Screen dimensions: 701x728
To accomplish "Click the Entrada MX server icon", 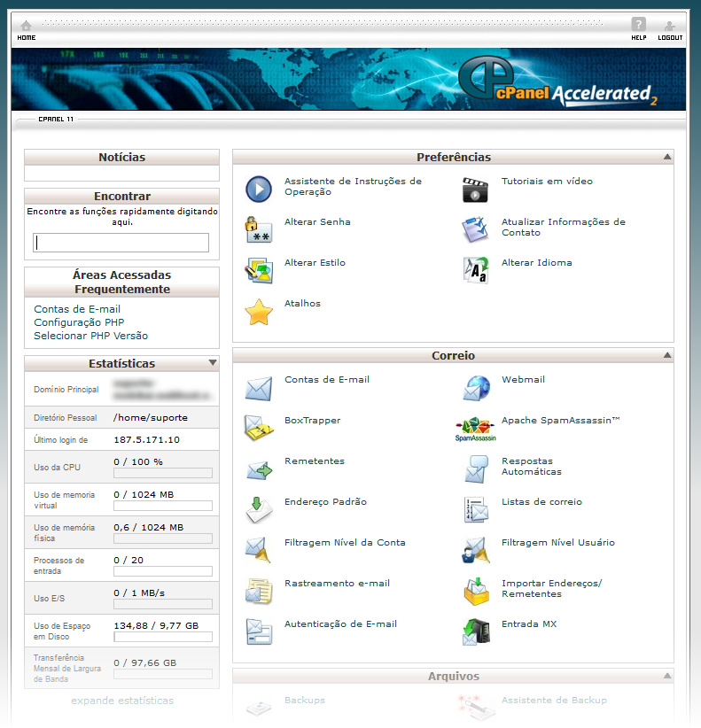I will pyautogui.click(x=476, y=631).
